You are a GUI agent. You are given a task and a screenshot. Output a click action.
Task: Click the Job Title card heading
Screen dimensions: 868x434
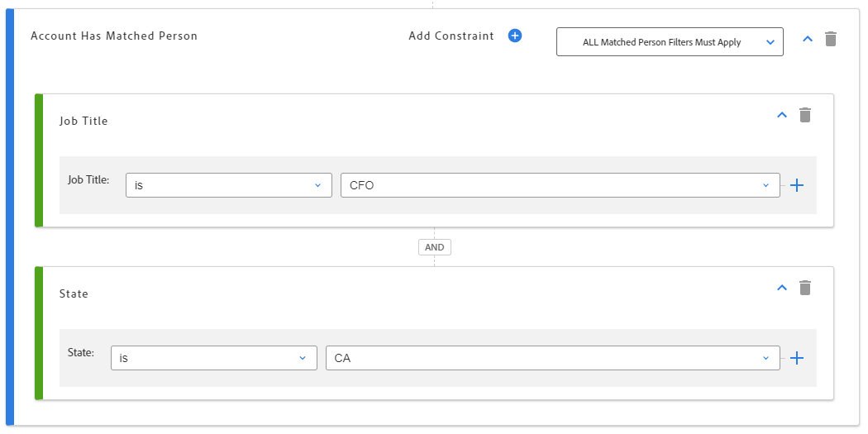83,121
